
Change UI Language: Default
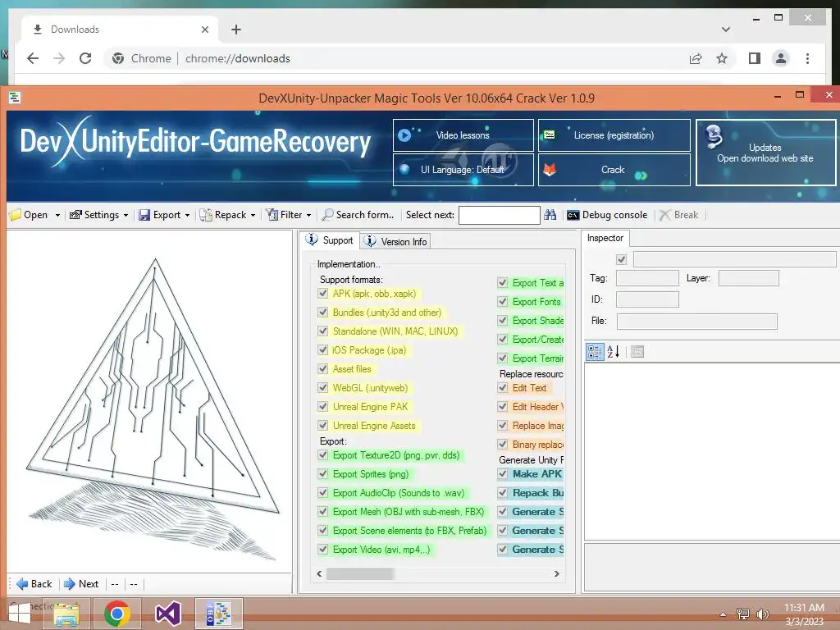click(x=463, y=170)
